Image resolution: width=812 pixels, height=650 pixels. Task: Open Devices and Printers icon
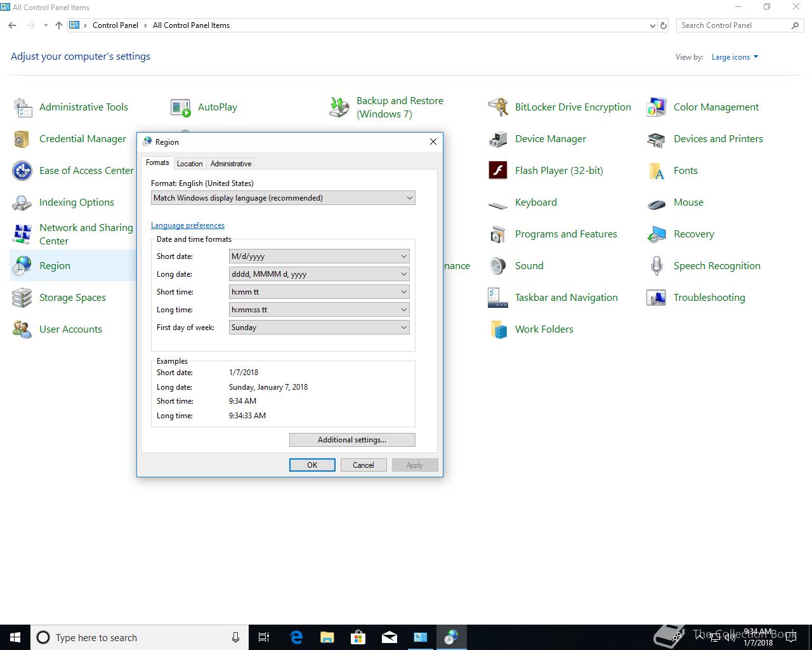(x=657, y=139)
